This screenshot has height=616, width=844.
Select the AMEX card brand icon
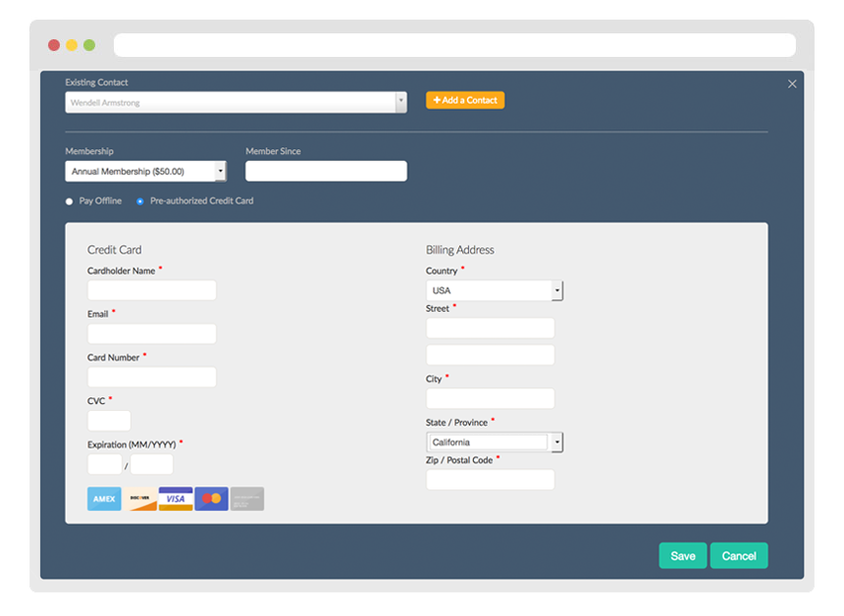103,498
